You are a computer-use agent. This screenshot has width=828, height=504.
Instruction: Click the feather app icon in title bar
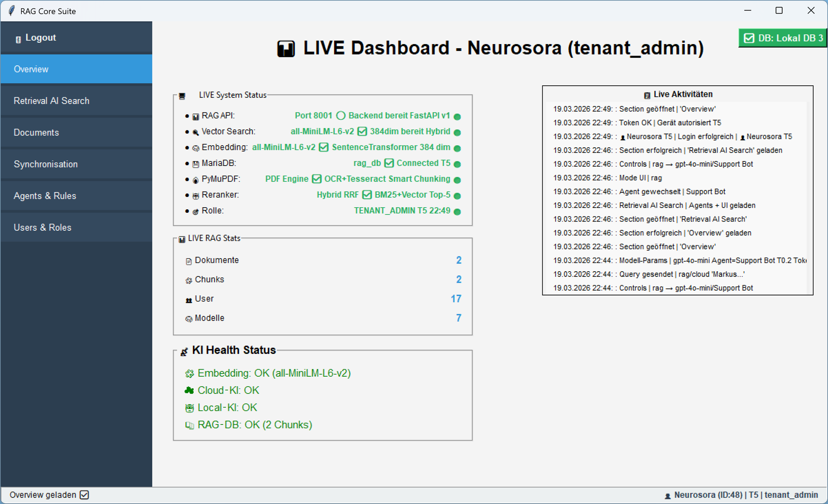click(x=12, y=11)
